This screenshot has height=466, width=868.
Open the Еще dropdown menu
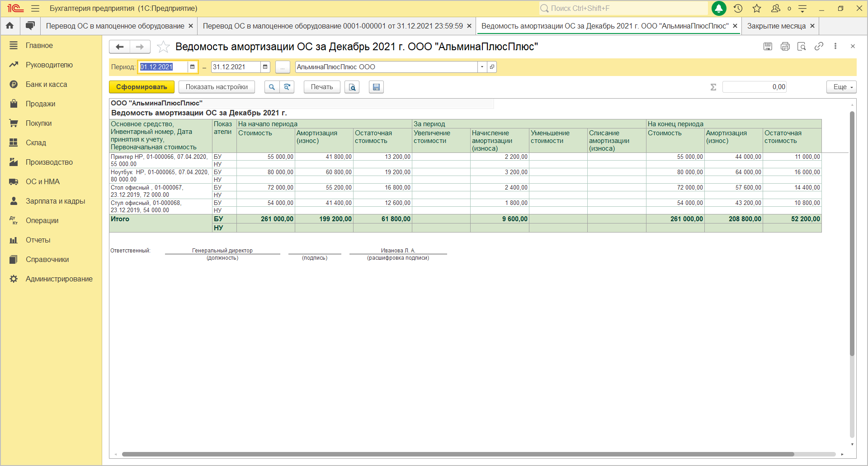[x=841, y=87]
